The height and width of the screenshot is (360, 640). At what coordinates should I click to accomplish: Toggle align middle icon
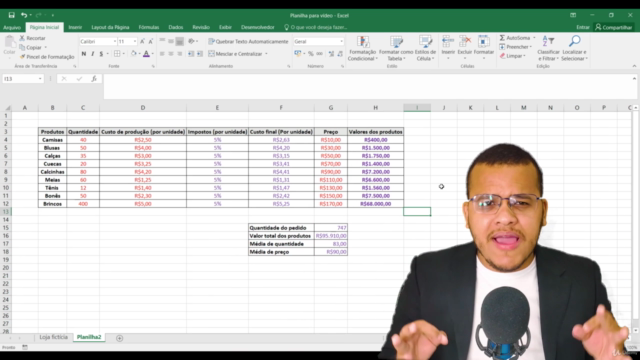tap(171, 41)
